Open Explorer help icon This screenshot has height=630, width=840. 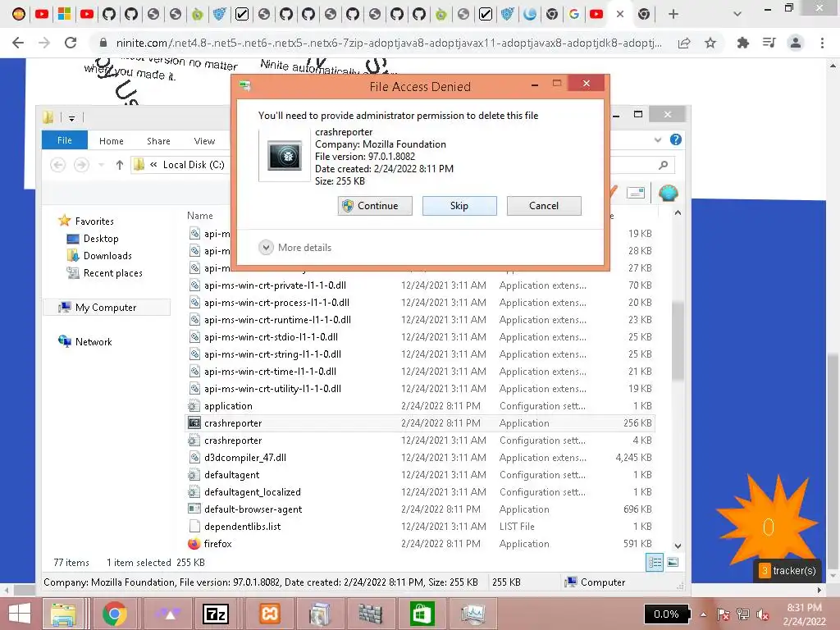tap(676, 139)
